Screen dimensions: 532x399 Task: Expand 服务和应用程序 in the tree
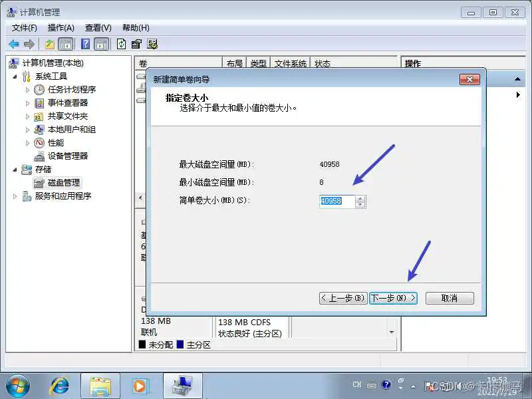pos(14,196)
